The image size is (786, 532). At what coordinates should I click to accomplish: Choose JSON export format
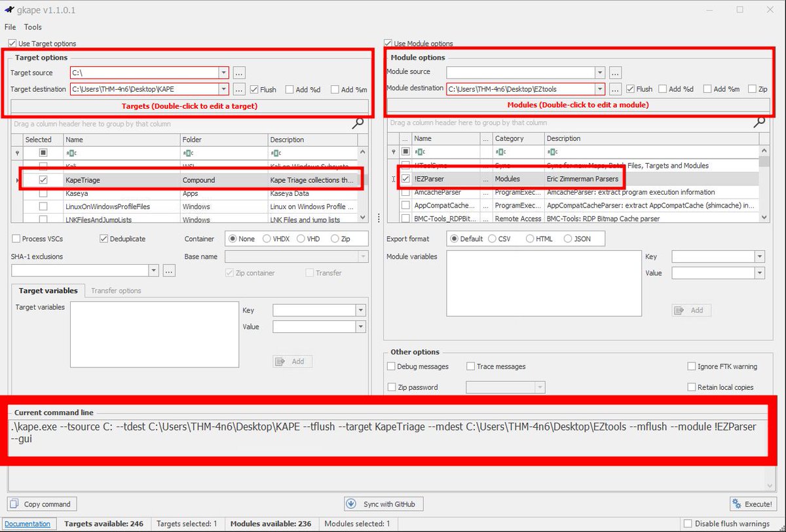(568, 238)
